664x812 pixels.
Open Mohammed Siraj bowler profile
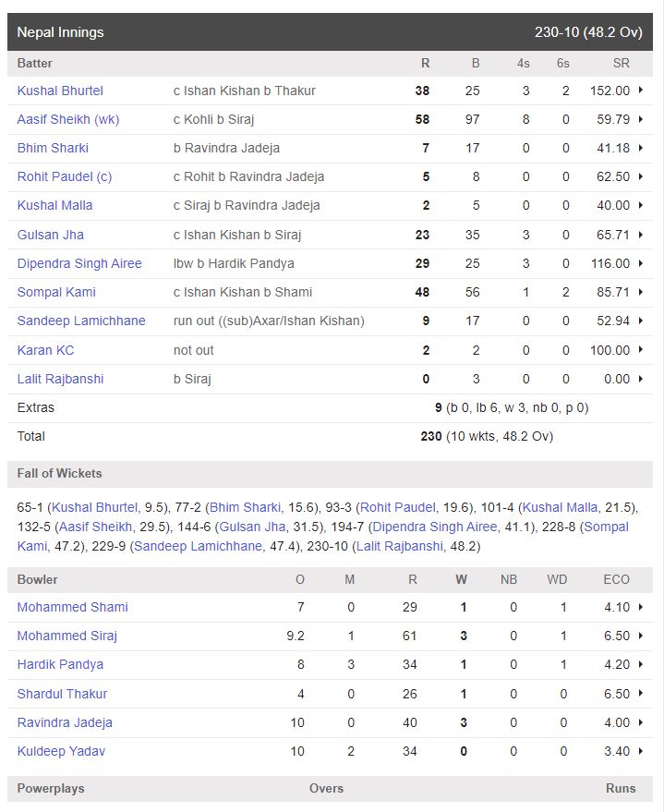[x=67, y=636]
